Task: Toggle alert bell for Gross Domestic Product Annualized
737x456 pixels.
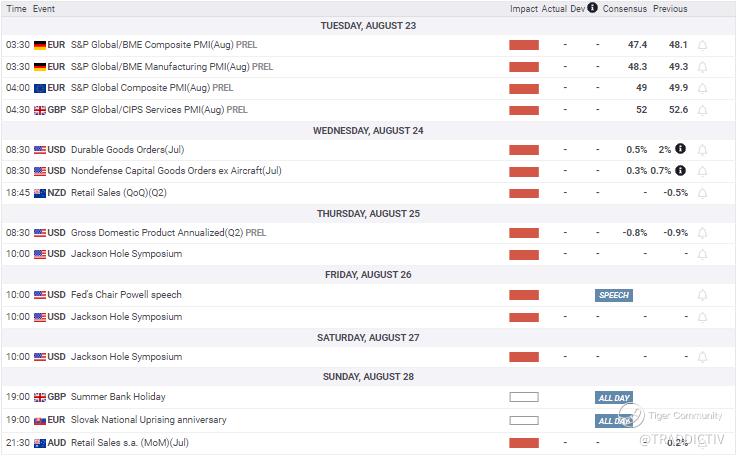Action: tap(702, 233)
